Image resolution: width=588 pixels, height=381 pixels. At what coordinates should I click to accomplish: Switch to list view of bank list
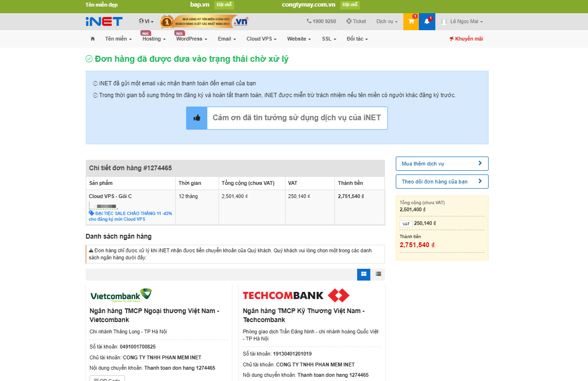click(x=378, y=274)
